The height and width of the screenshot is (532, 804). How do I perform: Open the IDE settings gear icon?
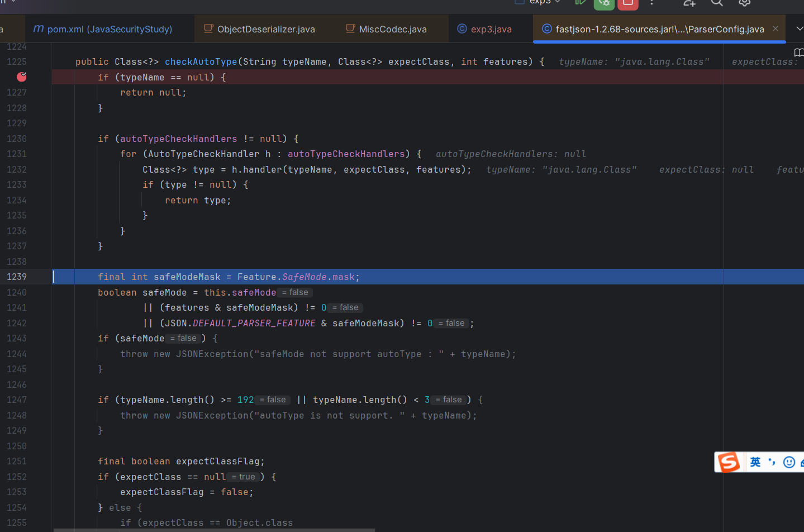(744, 2)
